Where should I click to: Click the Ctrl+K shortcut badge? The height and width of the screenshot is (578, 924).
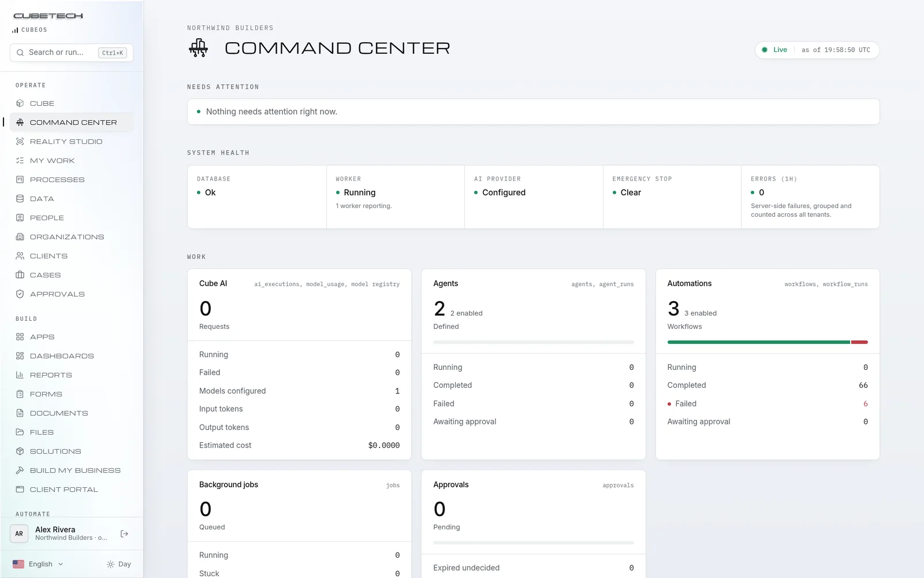113,53
